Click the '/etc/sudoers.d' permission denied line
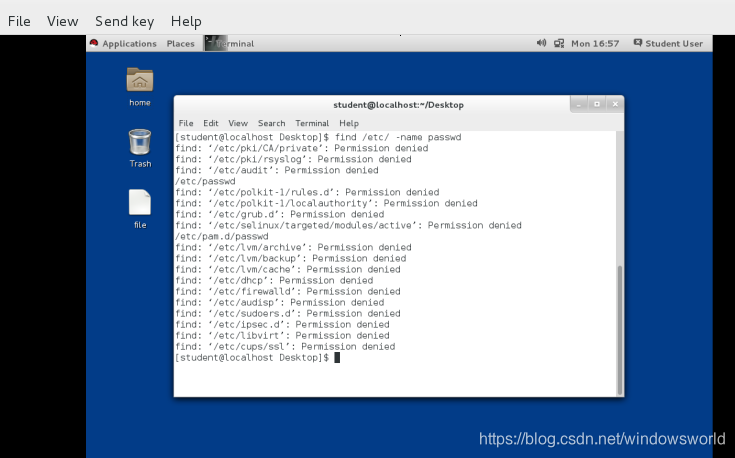The image size is (735, 458). point(288,314)
